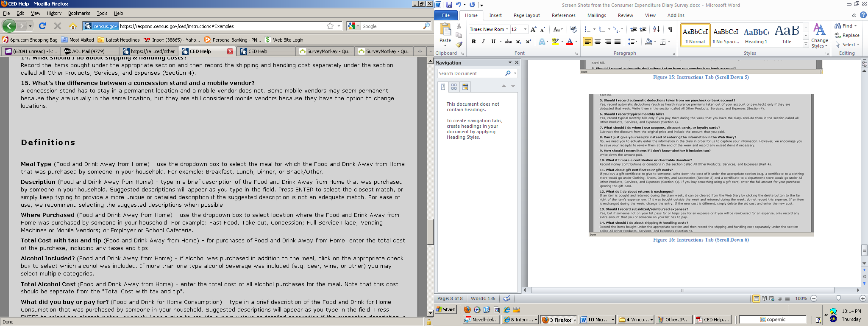Decrease the paragraph indent in Word
Screen dimensions: 868x326
click(634, 29)
